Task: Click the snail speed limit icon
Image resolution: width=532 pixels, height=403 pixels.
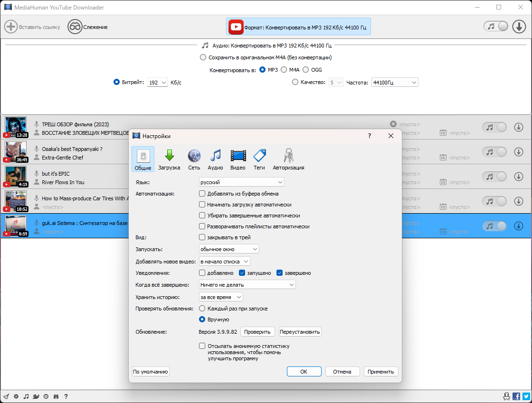Action: 36,396
